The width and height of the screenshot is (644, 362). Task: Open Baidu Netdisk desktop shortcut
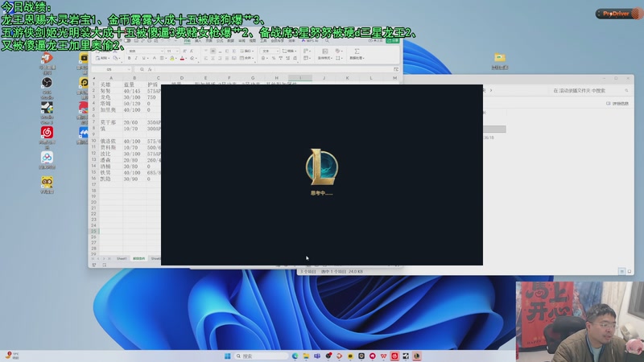click(x=47, y=160)
